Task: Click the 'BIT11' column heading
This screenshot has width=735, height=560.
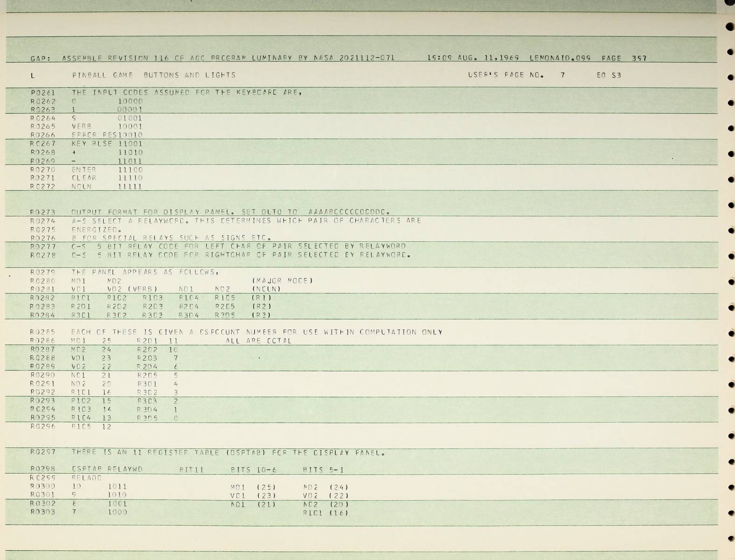Action: [x=191, y=470]
